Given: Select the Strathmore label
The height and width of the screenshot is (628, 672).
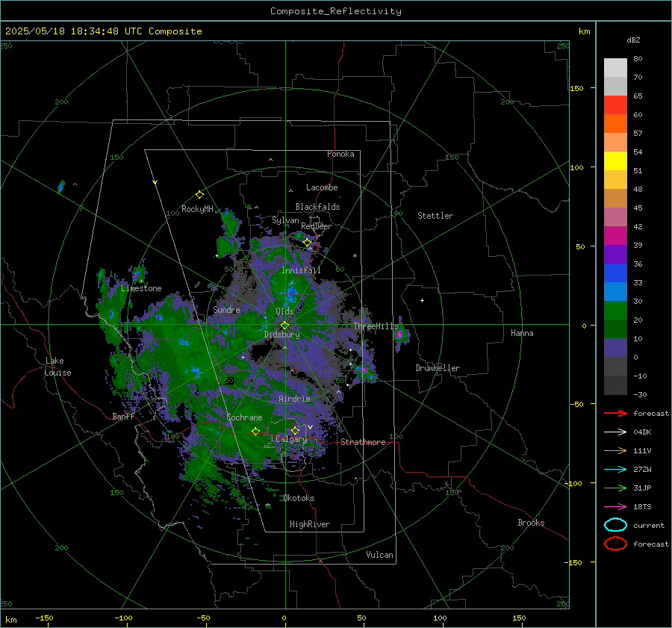Looking at the screenshot, I should 363,442.
